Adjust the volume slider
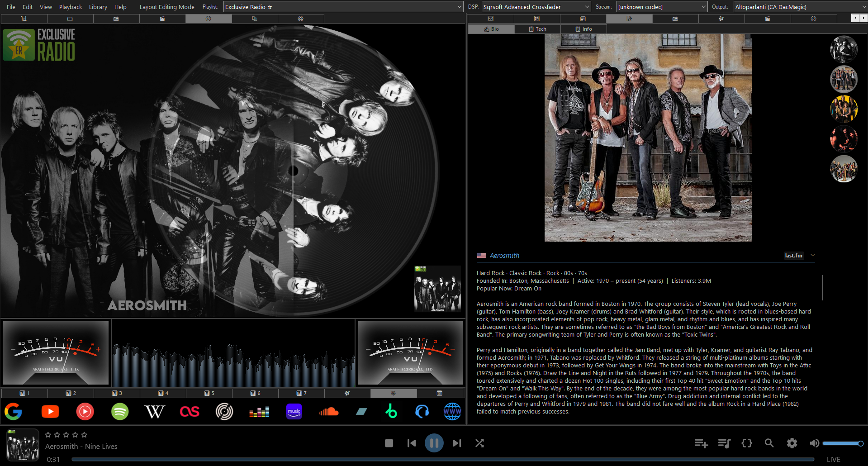This screenshot has width=868, height=466. click(x=843, y=443)
